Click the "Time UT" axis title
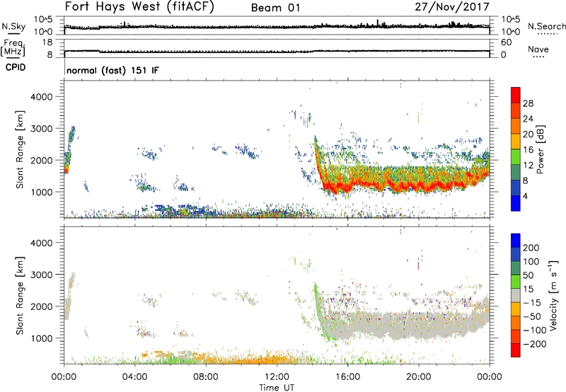 point(277,388)
